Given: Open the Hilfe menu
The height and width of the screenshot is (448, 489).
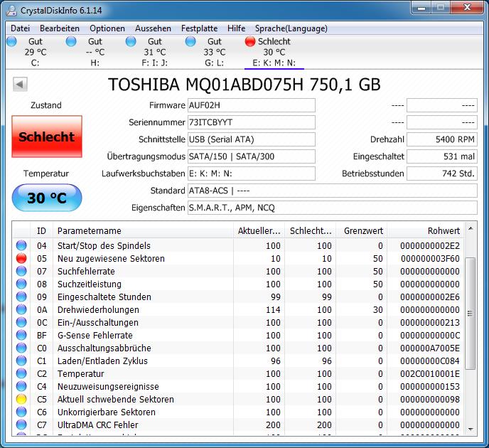Looking at the screenshot, I should click(x=237, y=28).
